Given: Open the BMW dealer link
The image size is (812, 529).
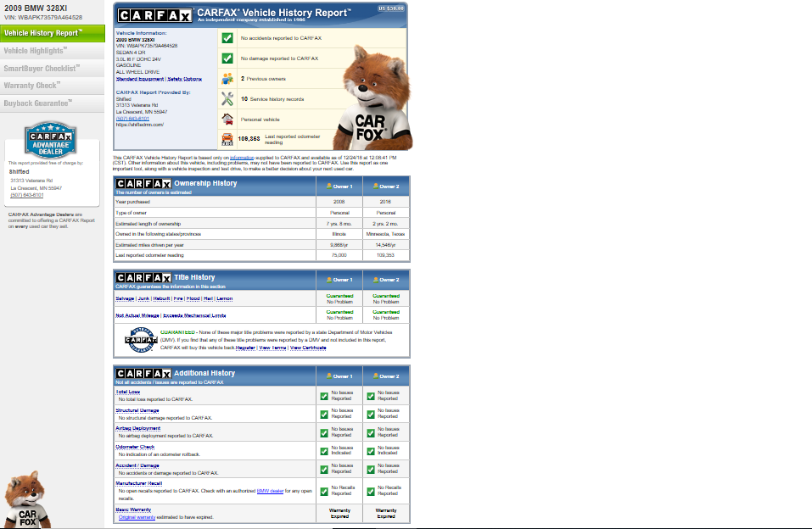Looking at the screenshot, I should pos(270,491).
